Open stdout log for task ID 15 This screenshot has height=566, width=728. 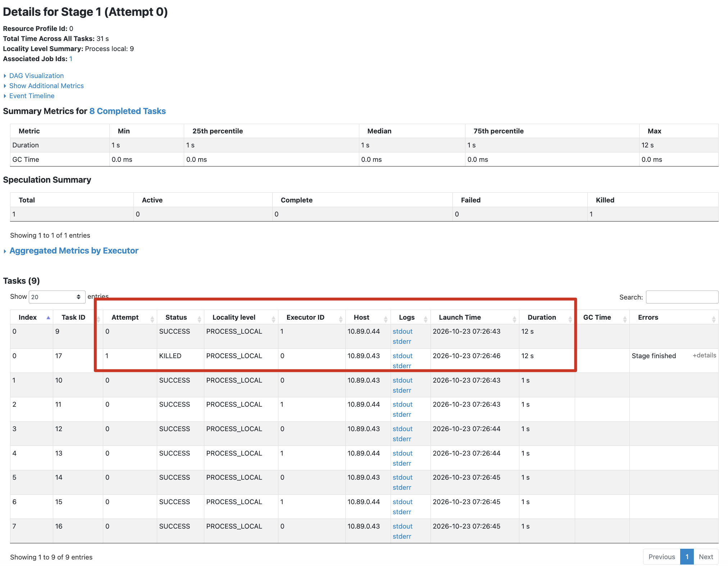click(402, 502)
